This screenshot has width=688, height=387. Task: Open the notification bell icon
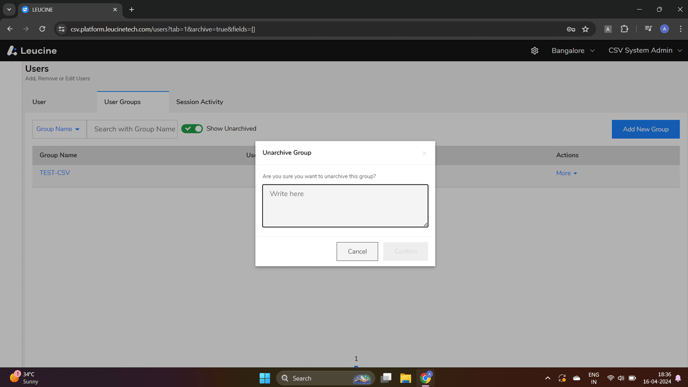[x=678, y=378]
